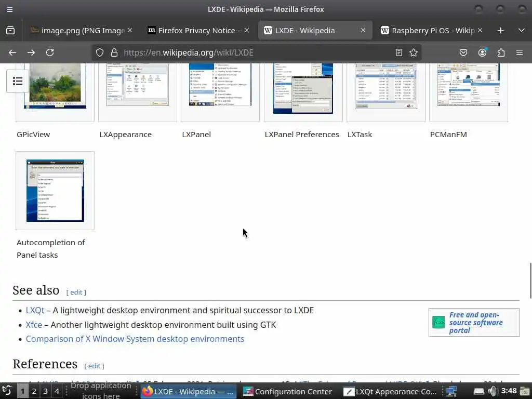Open the PCManFM screenshot thumbnail
The image size is (532, 399).
(x=469, y=85)
